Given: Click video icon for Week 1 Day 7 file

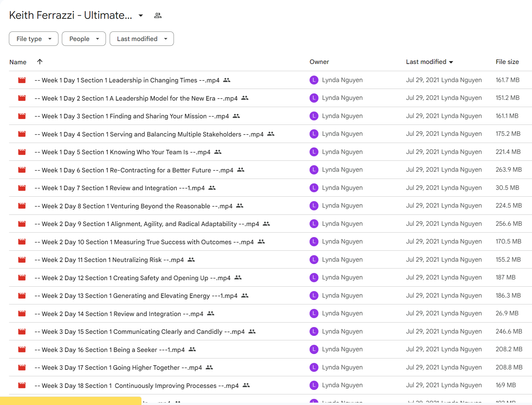Looking at the screenshot, I should pos(22,188).
